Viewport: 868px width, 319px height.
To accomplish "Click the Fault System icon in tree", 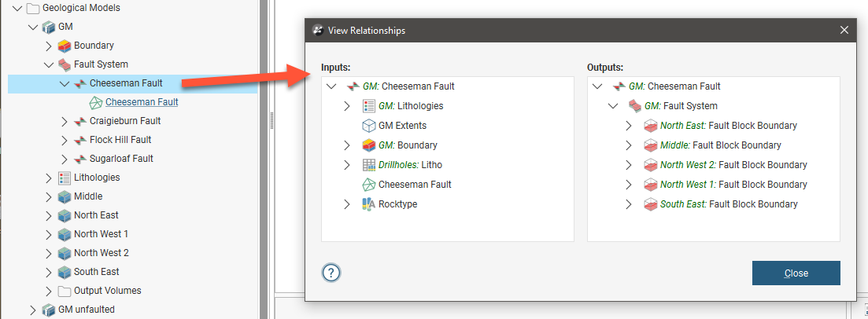I will click(x=65, y=64).
